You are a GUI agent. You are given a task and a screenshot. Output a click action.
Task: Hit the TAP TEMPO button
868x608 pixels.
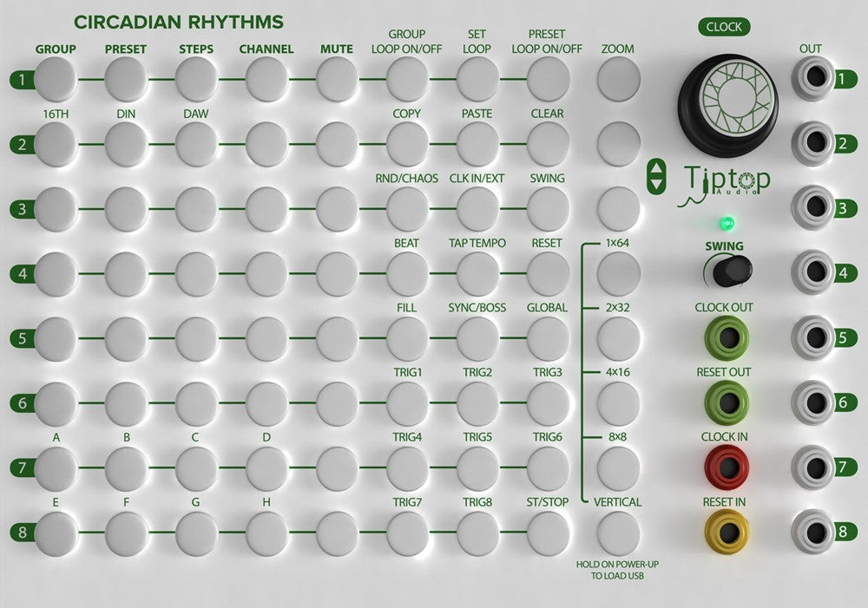click(x=477, y=273)
